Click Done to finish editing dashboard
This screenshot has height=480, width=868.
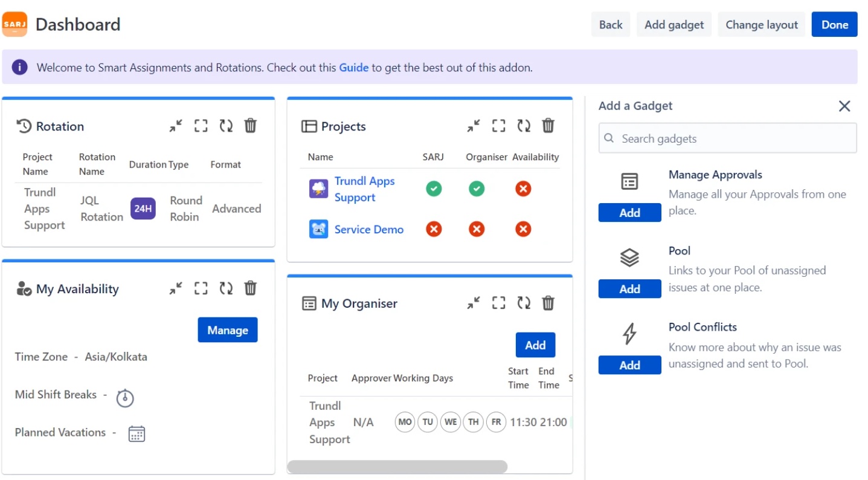click(x=835, y=24)
